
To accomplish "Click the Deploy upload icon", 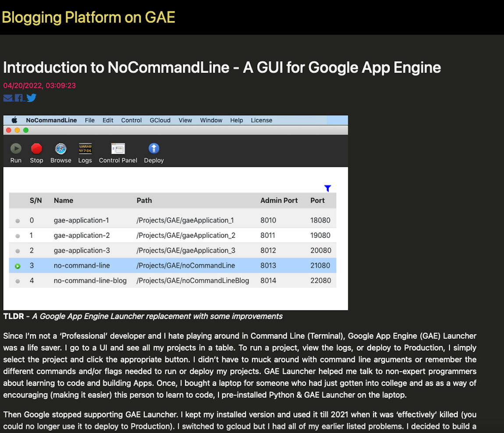I will [x=154, y=148].
